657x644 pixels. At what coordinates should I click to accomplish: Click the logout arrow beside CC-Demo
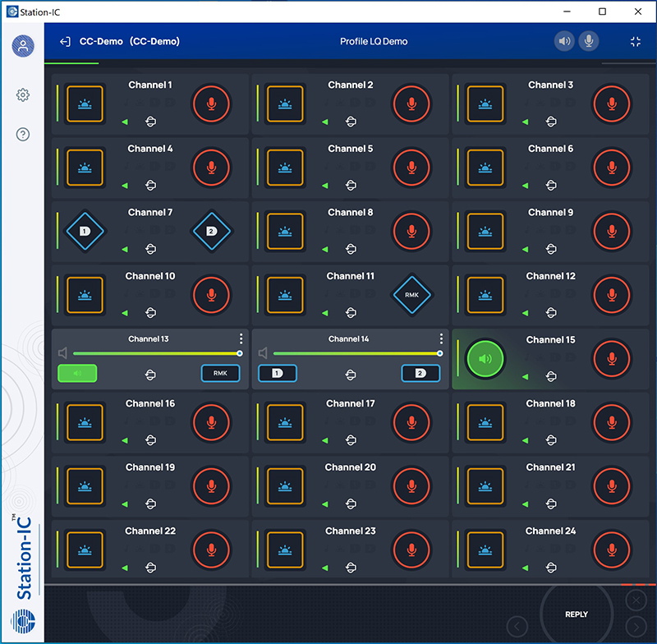click(65, 41)
